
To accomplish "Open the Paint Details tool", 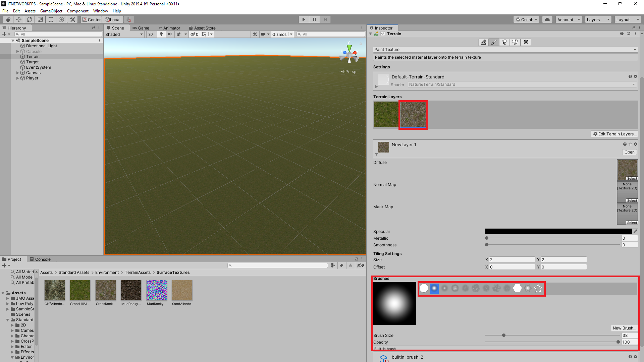I will point(515,42).
